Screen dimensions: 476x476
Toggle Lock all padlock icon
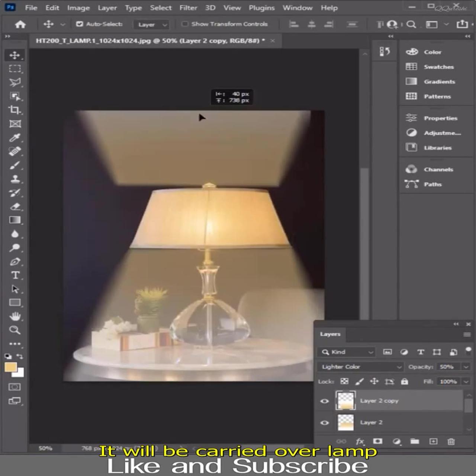405,382
